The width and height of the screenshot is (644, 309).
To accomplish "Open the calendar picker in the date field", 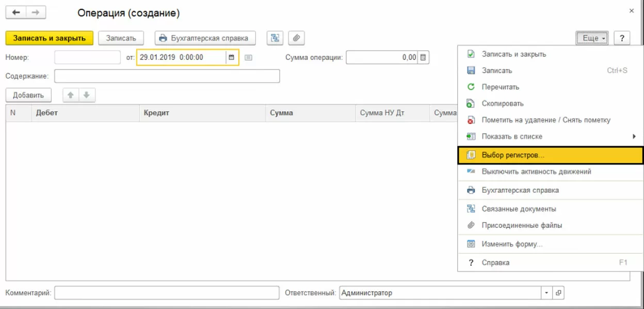I will (232, 57).
